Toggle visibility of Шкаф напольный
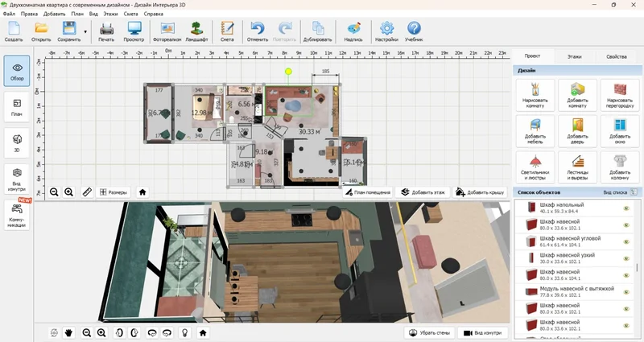 [625, 208]
